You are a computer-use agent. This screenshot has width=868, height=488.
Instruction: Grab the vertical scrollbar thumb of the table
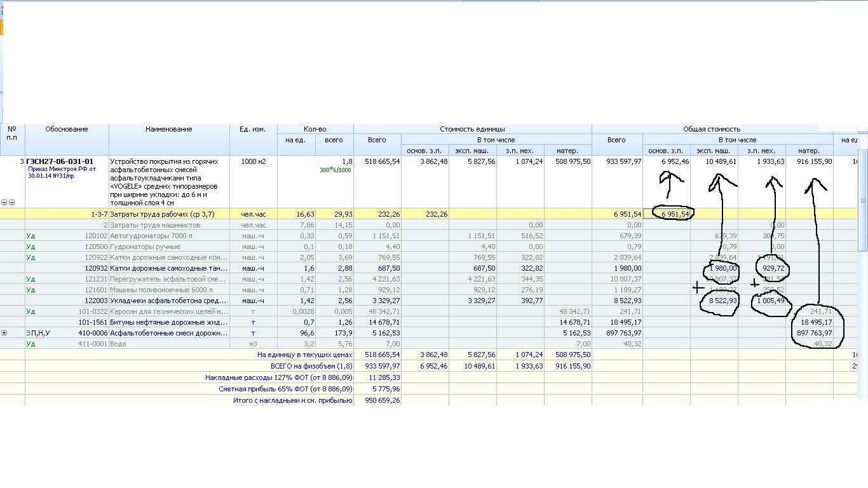[x=863, y=200]
